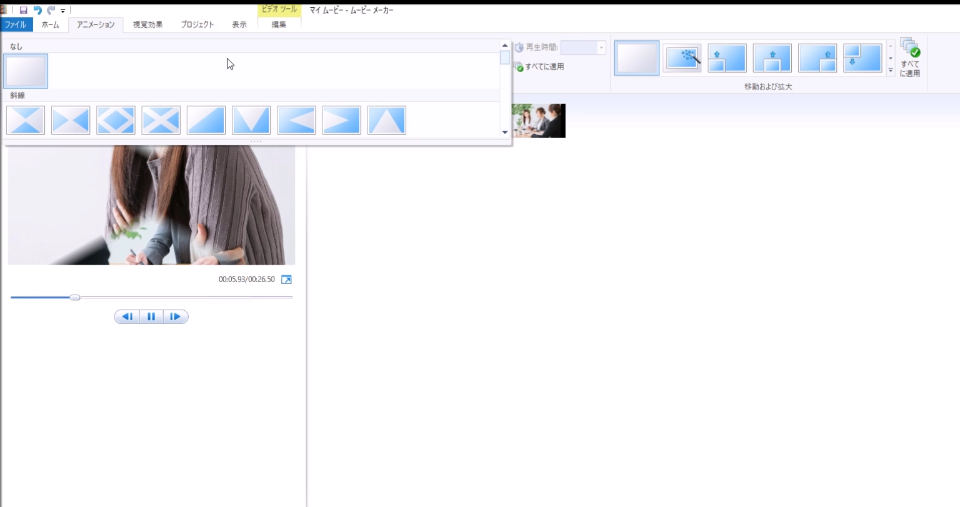Apply the cross-shaped X diagonal transition
Image resolution: width=960 pixels, height=507 pixels.
(x=160, y=120)
